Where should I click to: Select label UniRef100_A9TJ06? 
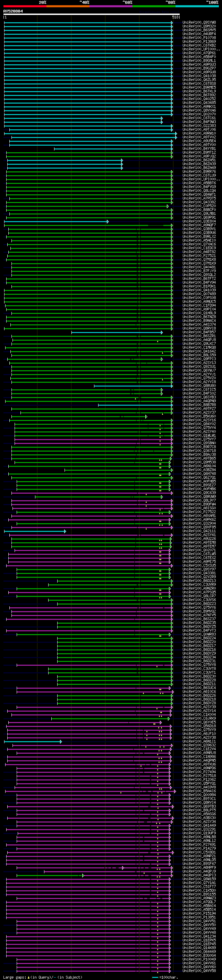click(199, 129)
